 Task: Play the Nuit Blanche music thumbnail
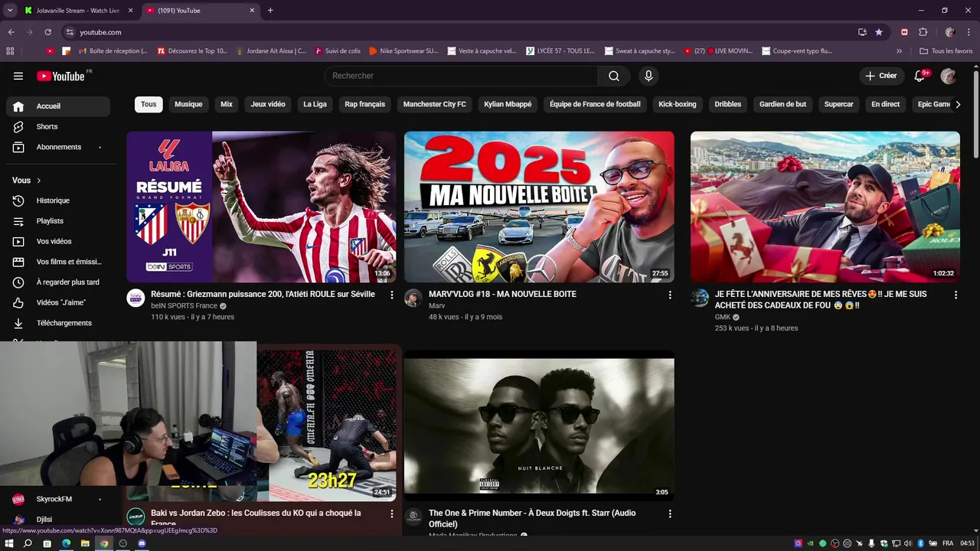pos(539,425)
